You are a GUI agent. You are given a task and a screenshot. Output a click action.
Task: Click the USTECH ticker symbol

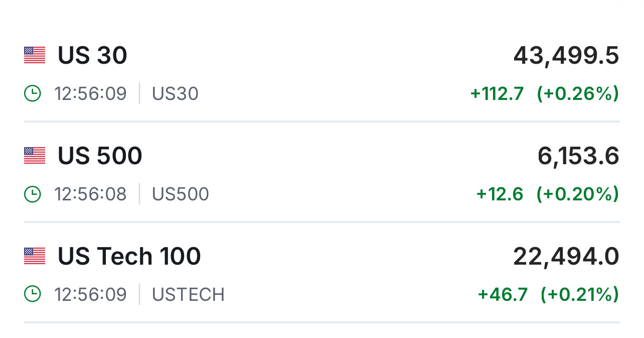pos(188,295)
